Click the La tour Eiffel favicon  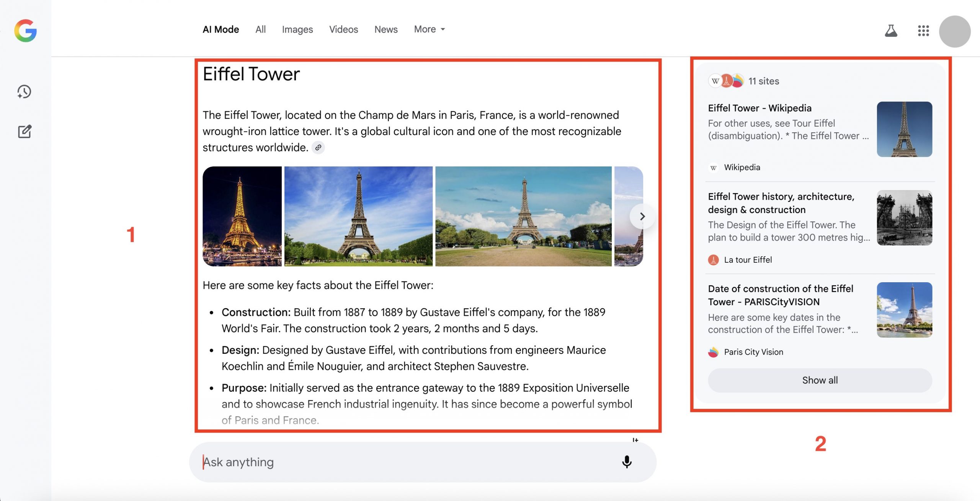pyautogui.click(x=714, y=260)
